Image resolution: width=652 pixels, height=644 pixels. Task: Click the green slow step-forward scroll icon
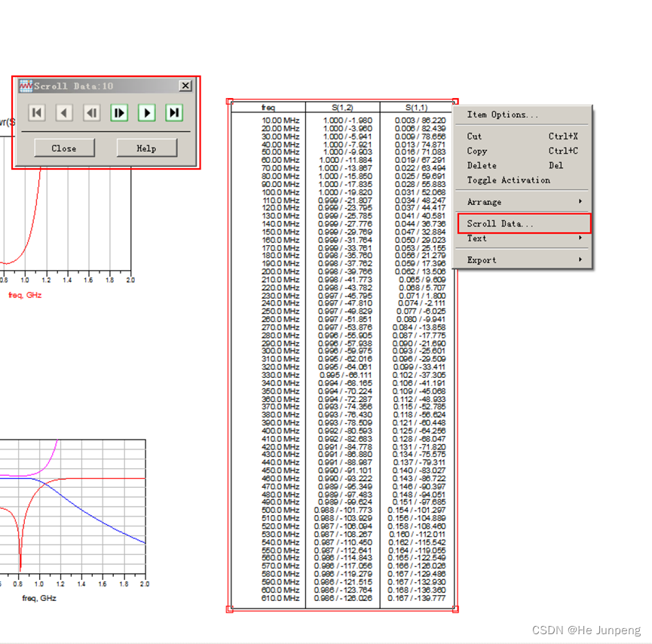(x=119, y=112)
